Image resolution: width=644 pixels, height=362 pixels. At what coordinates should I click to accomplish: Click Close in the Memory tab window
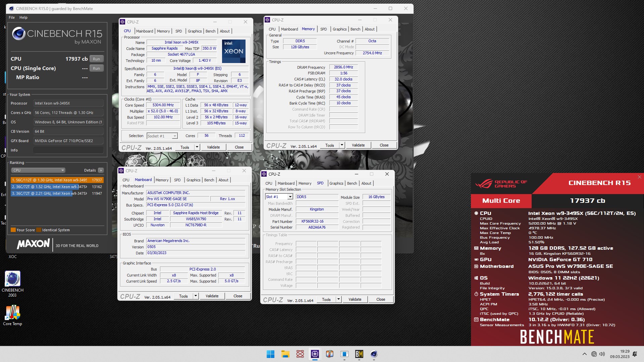coord(384,145)
